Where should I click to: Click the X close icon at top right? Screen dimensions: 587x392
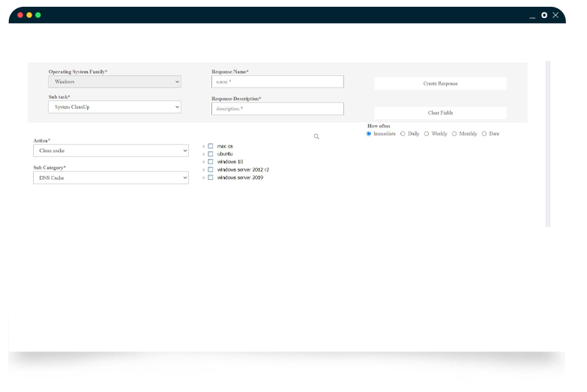tap(556, 15)
